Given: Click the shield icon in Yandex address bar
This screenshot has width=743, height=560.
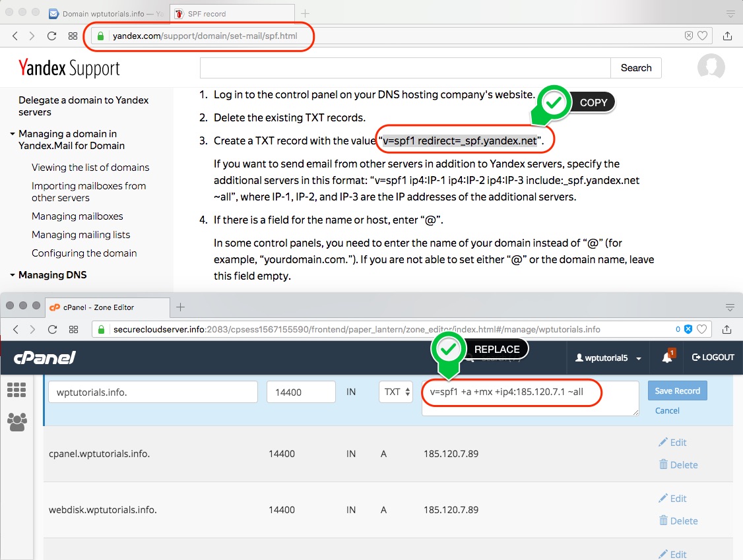Looking at the screenshot, I should click(x=688, y=36).
